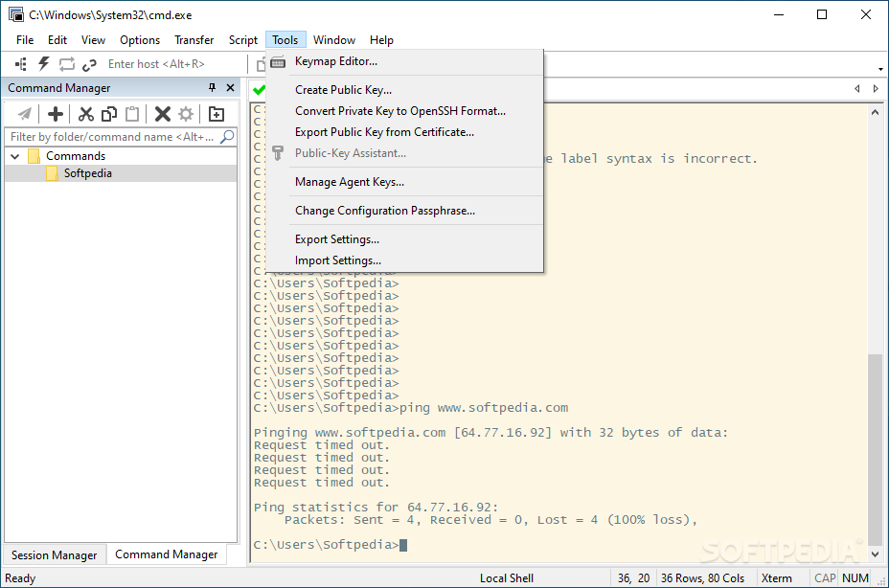Click the Local Shell status text
The width and height of the screenshot is (889, 588).
click(507, 578)
